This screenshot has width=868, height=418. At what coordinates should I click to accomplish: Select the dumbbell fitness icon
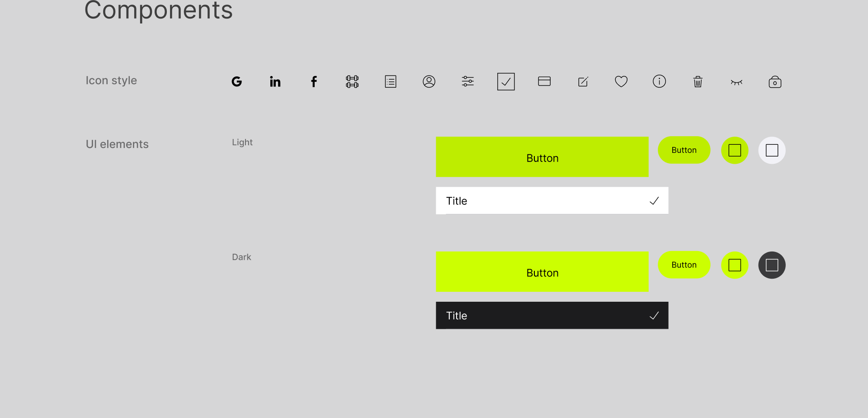pos(352,81)
